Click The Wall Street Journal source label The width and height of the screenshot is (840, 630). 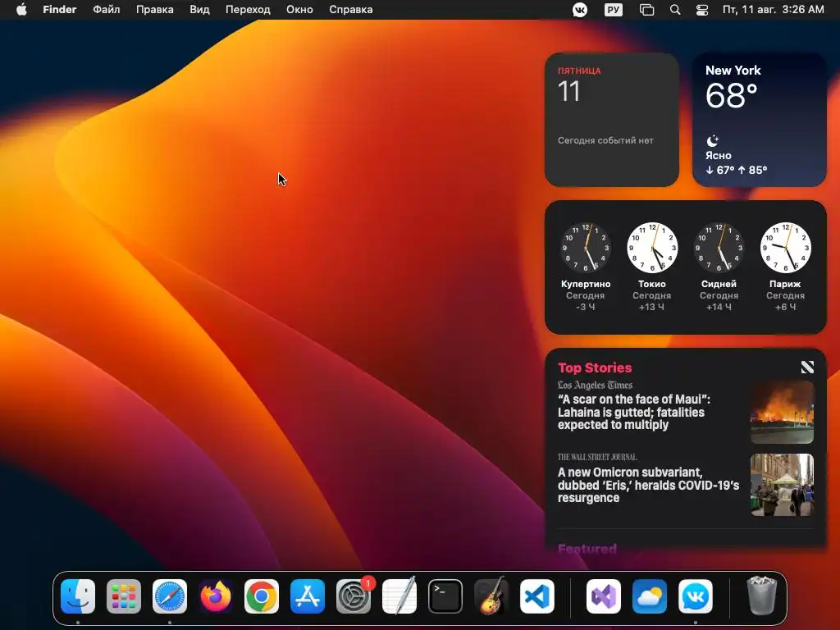tap(597, 457)
